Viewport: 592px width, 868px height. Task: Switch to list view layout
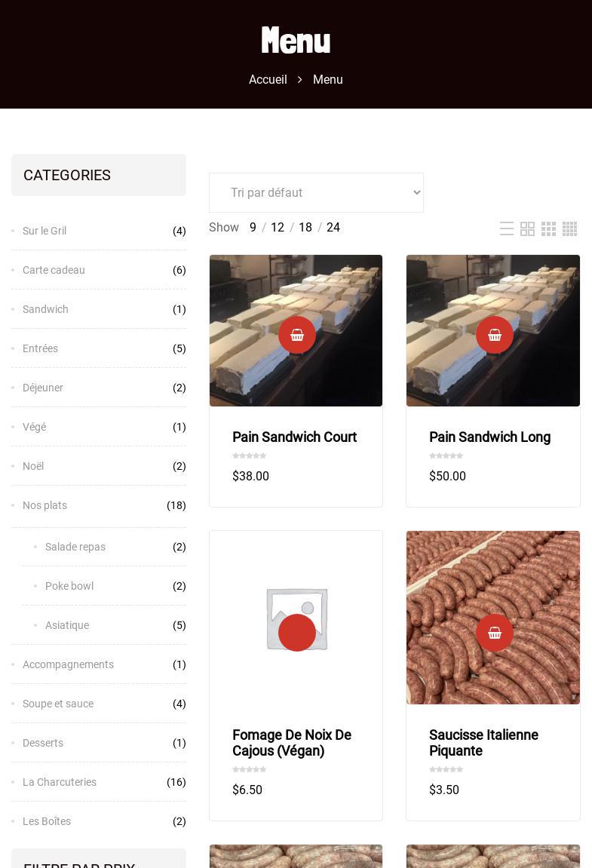pyautogui.click(x=507, y=229)
